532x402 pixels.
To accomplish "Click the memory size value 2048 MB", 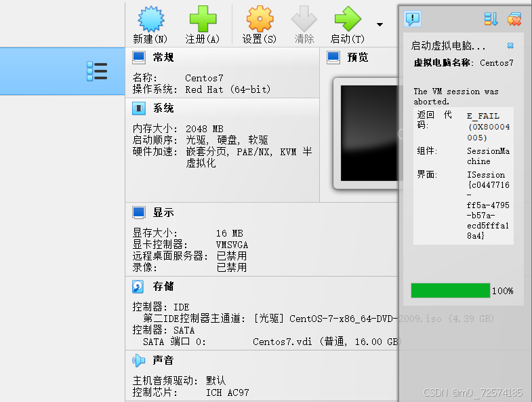I will click(x=205, y=129).
